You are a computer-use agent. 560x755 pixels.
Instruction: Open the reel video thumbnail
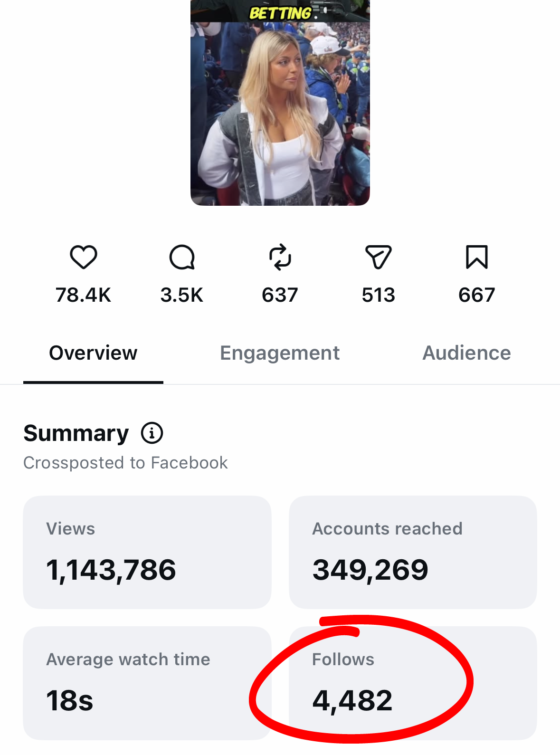tap(280, 103)
